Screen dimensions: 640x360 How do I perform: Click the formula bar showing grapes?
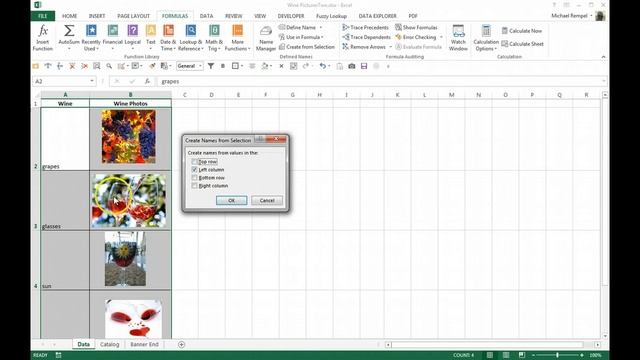380,81
